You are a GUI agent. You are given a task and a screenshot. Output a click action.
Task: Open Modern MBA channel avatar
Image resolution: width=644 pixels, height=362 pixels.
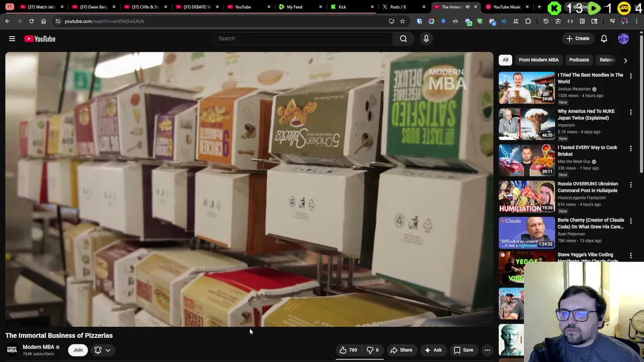12,350
